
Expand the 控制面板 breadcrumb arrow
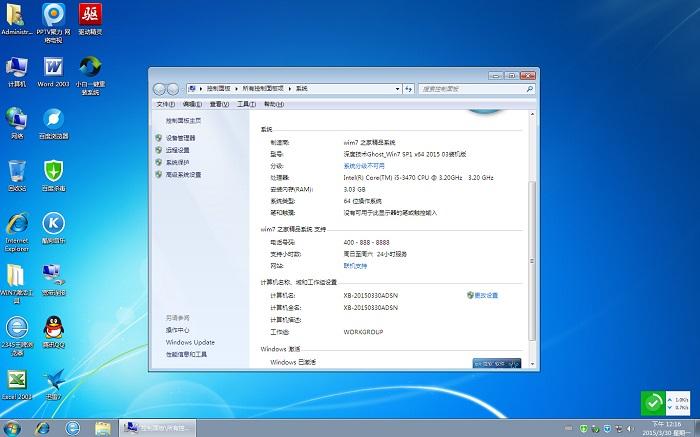point(236,88)
